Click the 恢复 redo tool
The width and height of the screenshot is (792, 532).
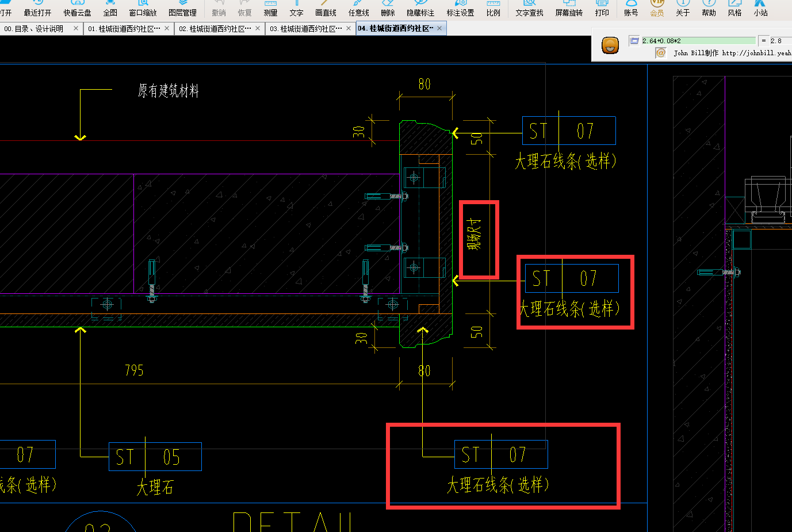244,9
